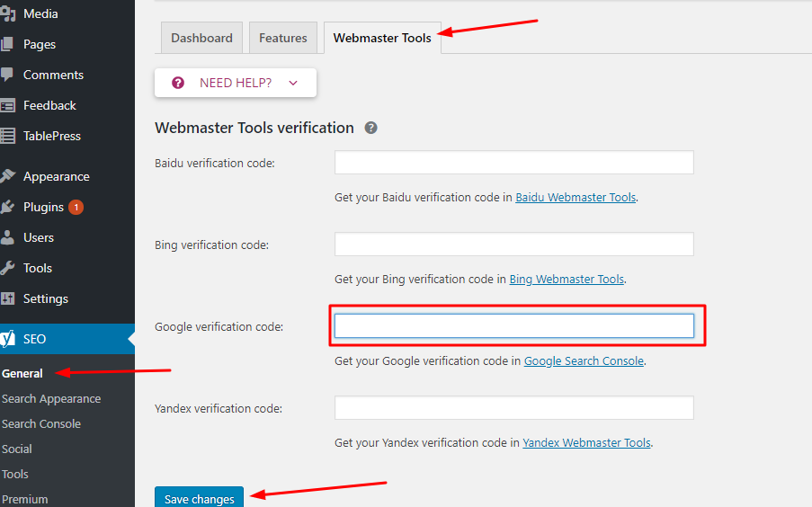812x507 pixels.
Task: Open the Features tab
Action: pyautogui.click(x=282, y=38)
